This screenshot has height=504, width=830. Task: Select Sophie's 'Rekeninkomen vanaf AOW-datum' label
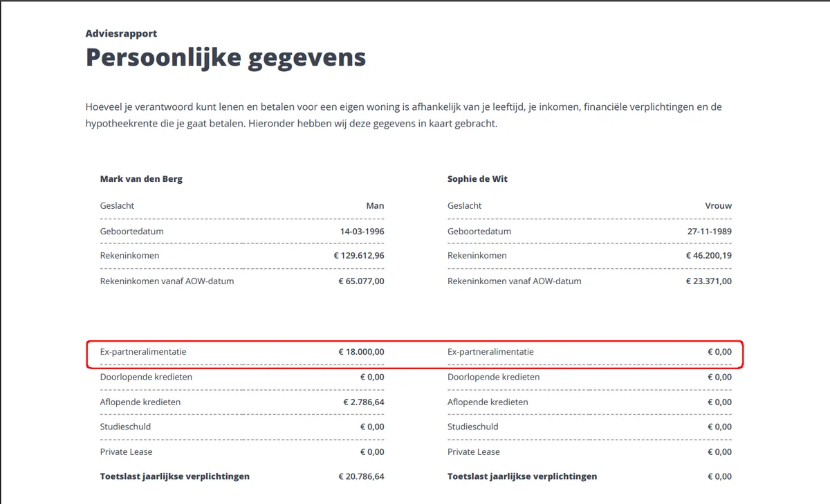[x=515, y=281]
